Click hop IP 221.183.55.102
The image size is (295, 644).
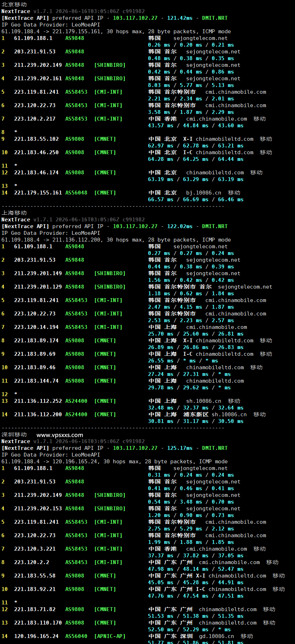pos(36,139)
